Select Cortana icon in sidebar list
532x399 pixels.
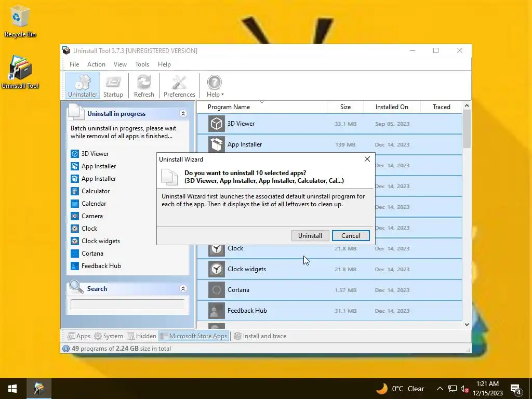pos(75,254)
